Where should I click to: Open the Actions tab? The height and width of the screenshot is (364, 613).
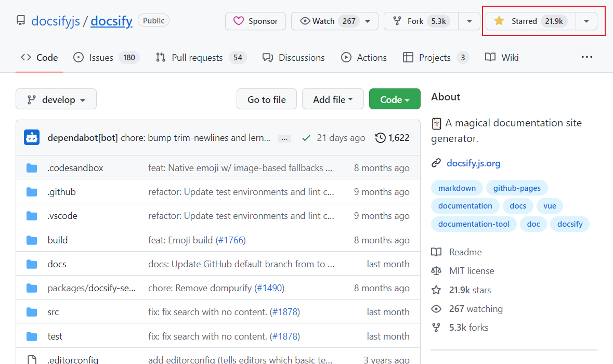coord(364,58)
